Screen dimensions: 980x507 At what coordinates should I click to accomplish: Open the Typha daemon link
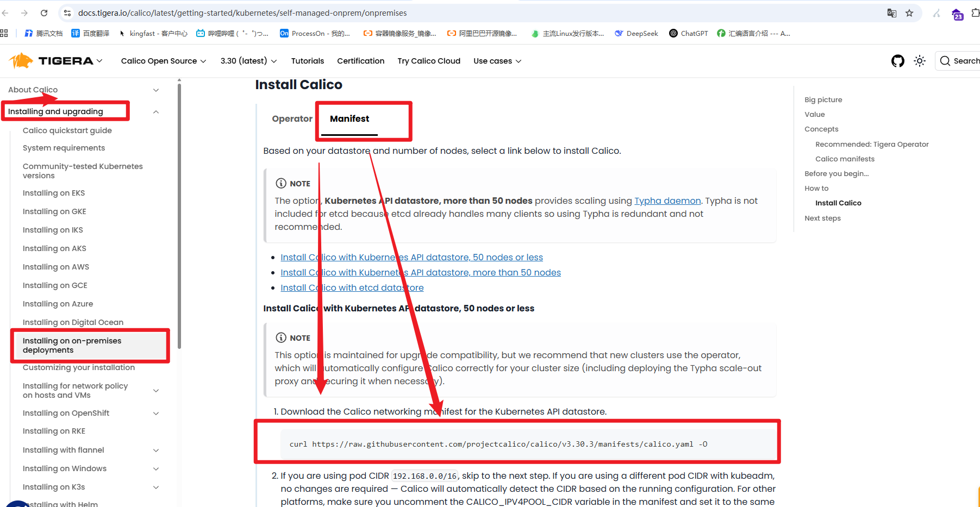coord(667,201)
